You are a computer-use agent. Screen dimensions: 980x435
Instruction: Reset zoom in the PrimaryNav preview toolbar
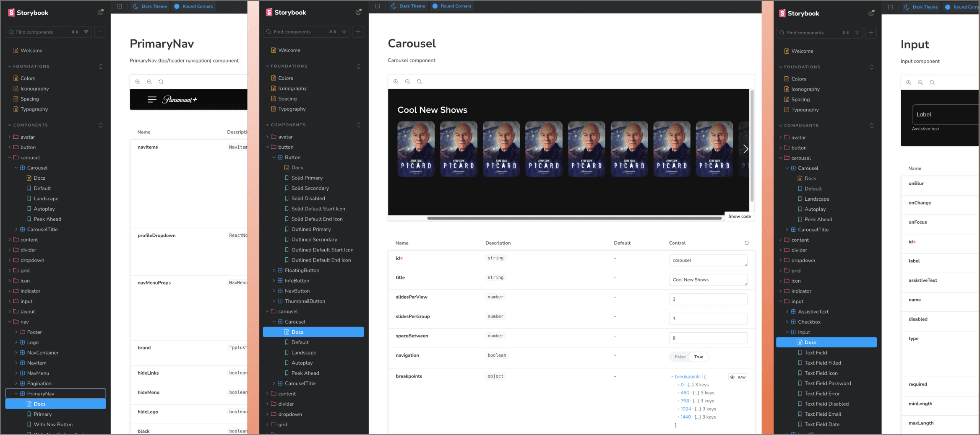pos(161,82)
